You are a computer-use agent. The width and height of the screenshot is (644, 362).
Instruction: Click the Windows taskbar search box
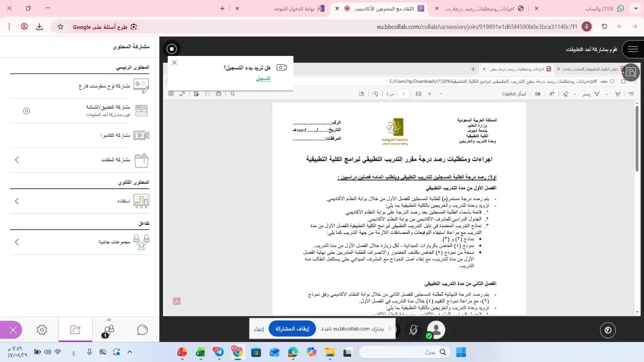402,352
